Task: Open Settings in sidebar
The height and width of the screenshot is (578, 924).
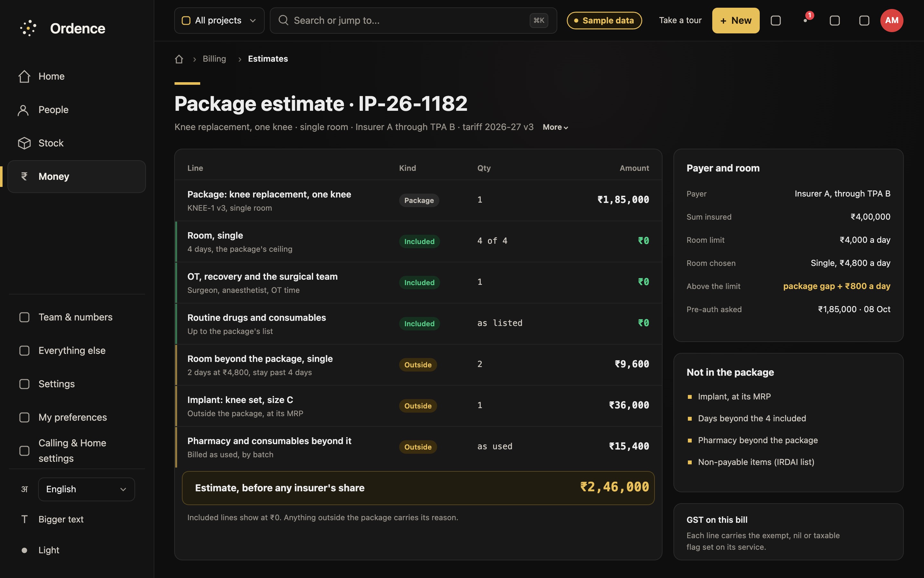Action: coord(77,384)
